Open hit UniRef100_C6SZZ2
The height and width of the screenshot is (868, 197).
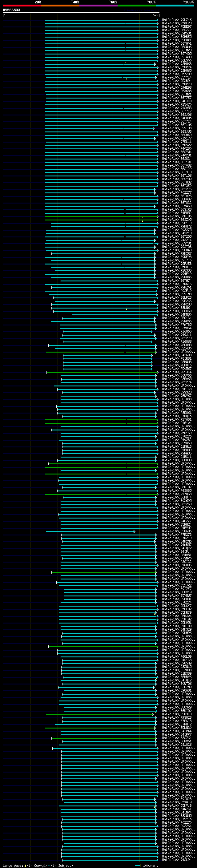177,30
